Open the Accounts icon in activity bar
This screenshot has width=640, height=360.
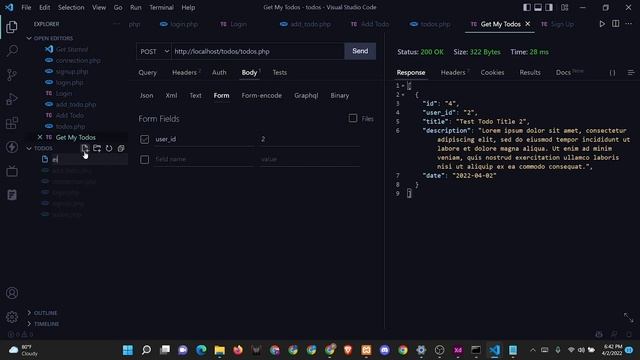[x=12, y=293]
